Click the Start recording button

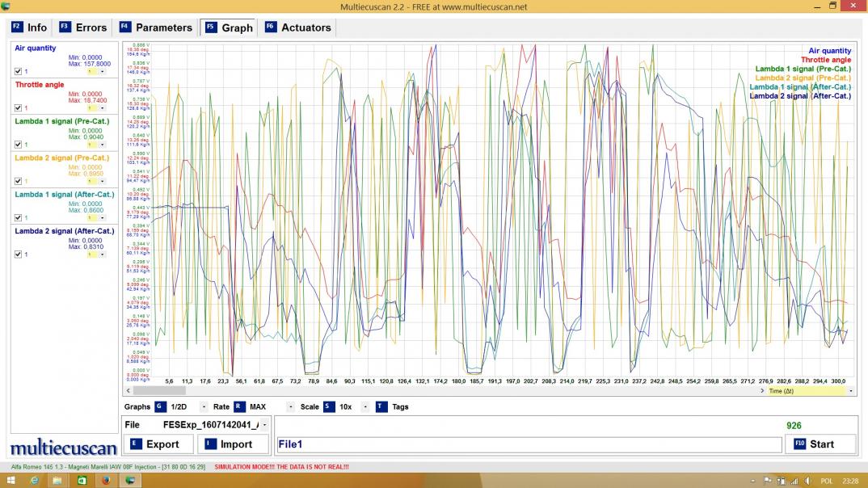click(x=820, y=444)
